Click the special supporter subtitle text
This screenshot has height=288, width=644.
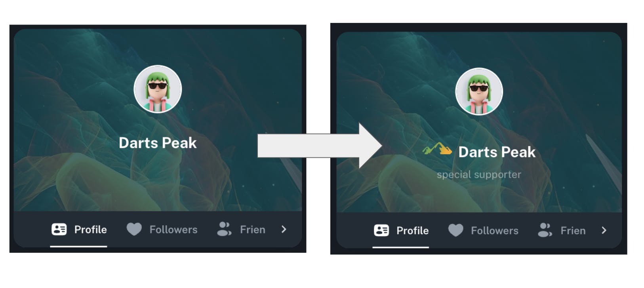[x=479, y=174]
